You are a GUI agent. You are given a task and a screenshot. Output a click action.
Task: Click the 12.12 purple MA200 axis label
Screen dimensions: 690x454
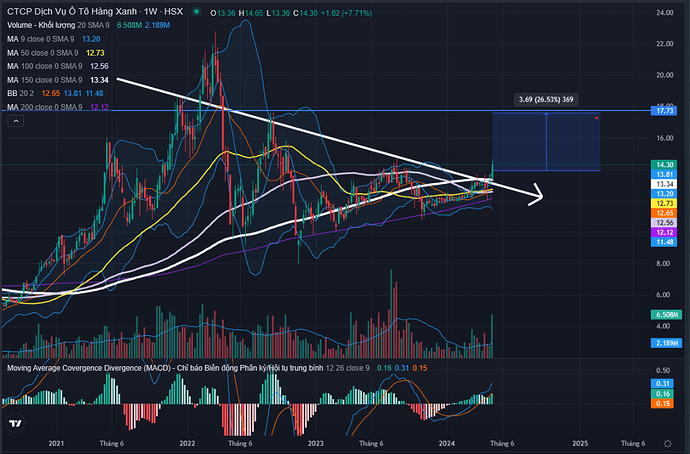click(664, 232)
